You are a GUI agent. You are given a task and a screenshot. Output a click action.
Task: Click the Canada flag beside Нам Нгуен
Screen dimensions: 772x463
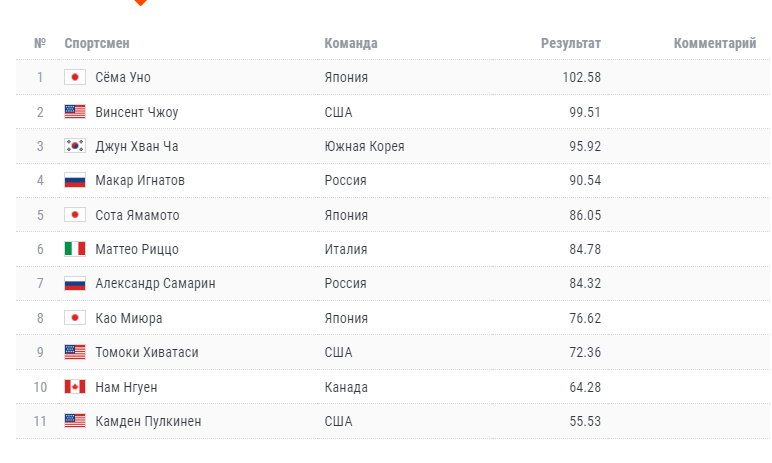(75, 387)
